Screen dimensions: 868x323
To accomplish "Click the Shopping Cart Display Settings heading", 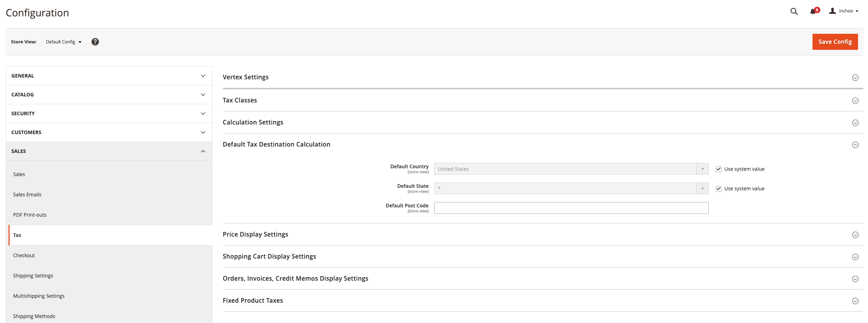I will (x=269, y=256).
